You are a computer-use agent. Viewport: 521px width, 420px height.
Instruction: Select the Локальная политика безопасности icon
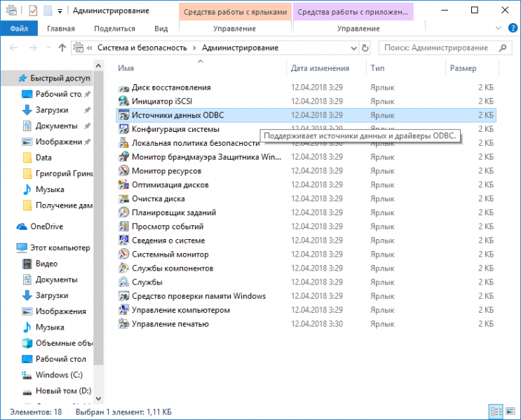pyautogui.click(x=123, y=143)
